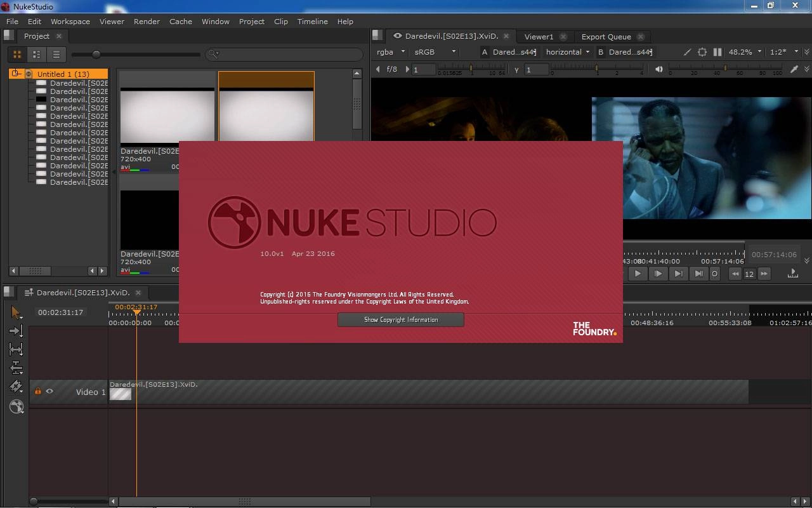Click the skip-back frames button left of 12
The width and height of the screenshot is (812, 508).
coord(735,274)
